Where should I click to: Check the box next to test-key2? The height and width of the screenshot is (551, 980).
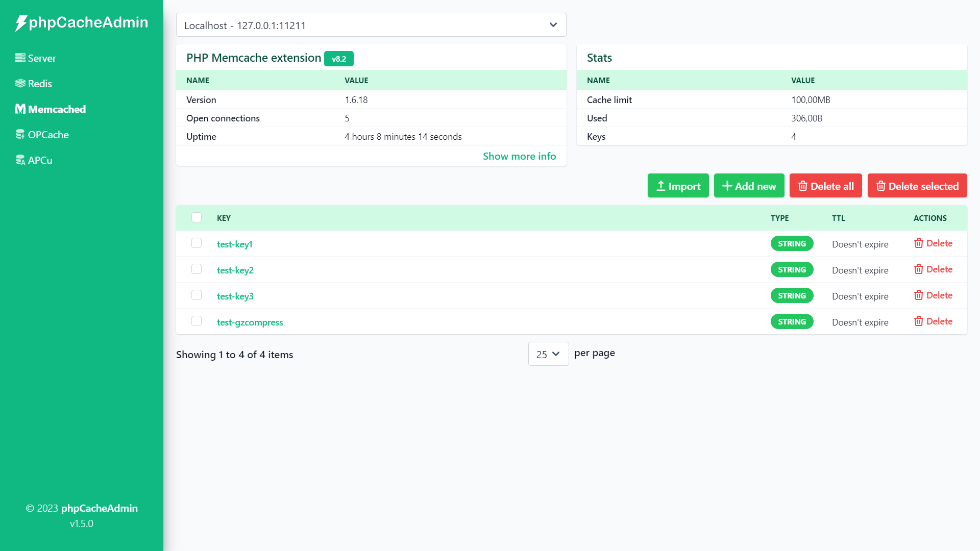[x=197, y=269]
